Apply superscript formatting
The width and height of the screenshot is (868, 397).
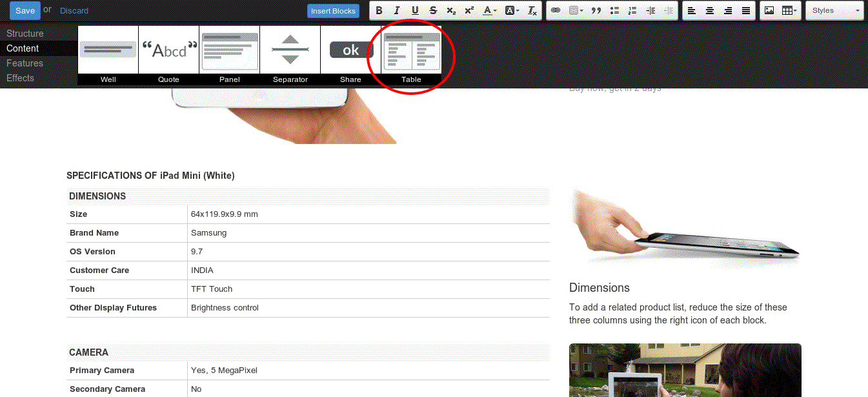469,10
